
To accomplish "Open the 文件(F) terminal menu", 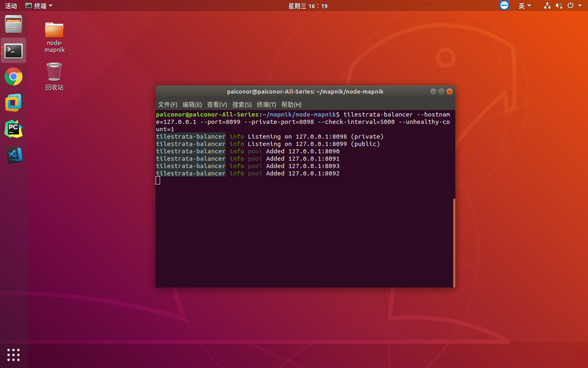I will (168, 105).
